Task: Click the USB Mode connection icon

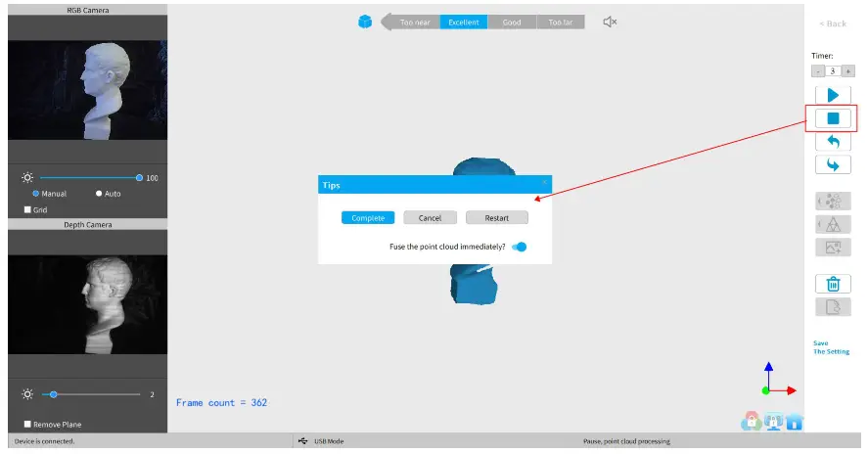Action: [x=302, y=441]
